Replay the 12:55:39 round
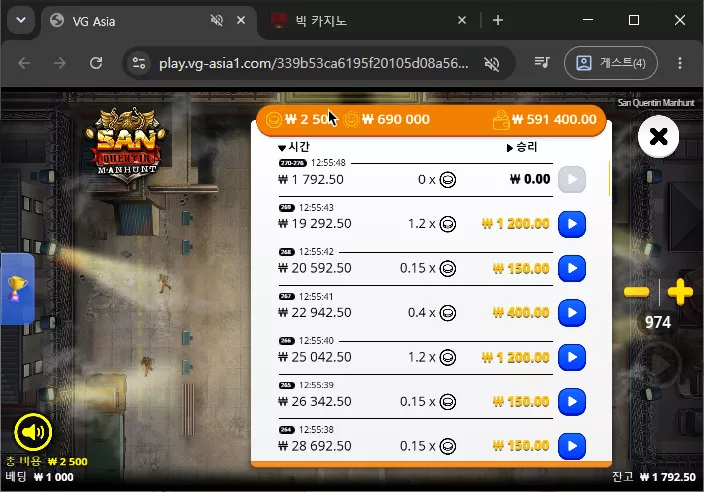The height and width of the screenshot is (492, 704). point(572,401)
